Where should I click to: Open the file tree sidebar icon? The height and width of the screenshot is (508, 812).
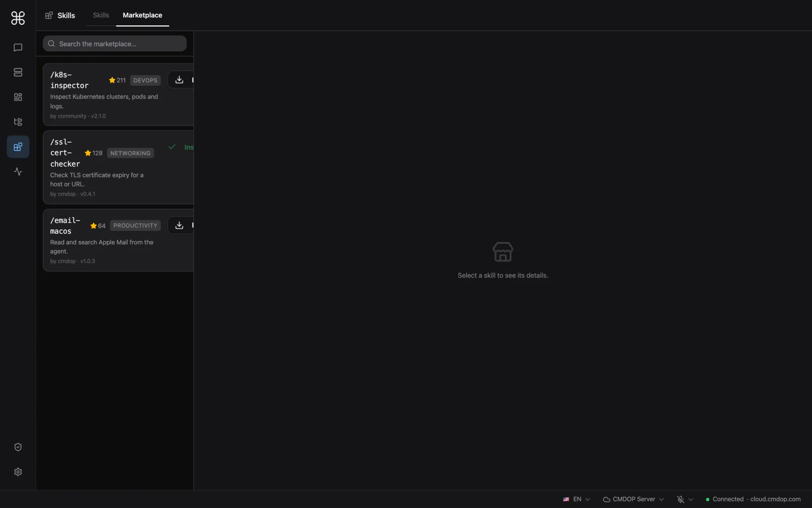pyautogui.click(x=18, y=122)
